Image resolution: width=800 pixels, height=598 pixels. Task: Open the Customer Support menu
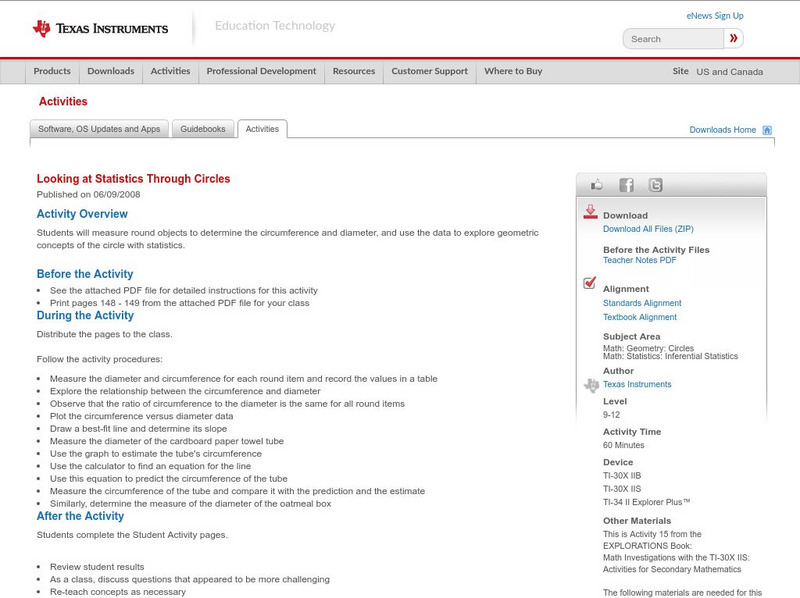coord(430,71)
